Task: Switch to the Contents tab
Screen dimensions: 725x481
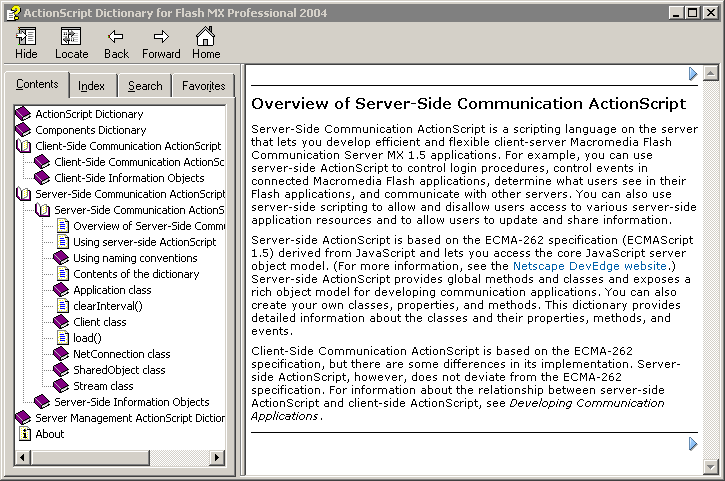Action: 37,84
